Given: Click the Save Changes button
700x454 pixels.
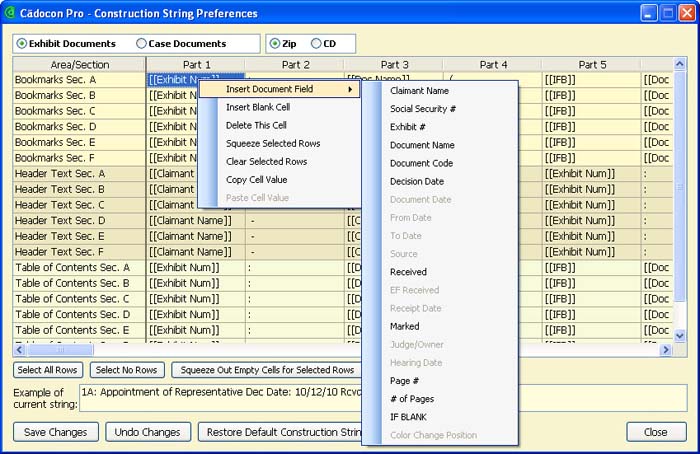Looking at the screenshot, I should point(56,432).
